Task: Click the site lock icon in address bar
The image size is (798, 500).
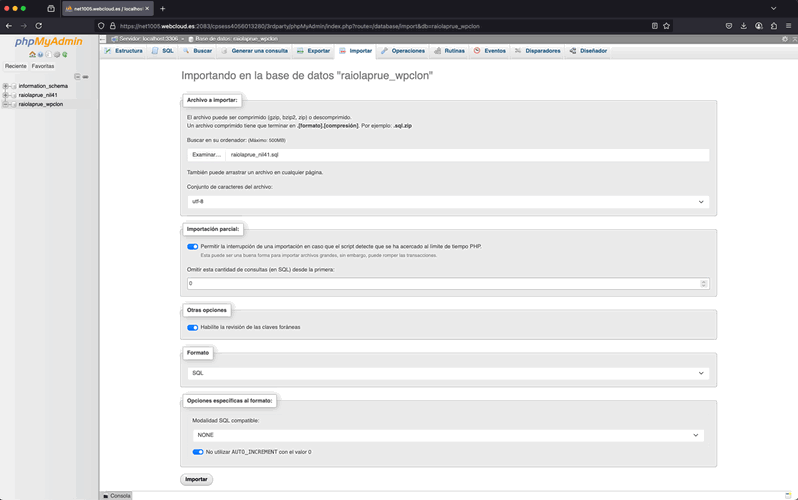Action: tap(112, 26)
